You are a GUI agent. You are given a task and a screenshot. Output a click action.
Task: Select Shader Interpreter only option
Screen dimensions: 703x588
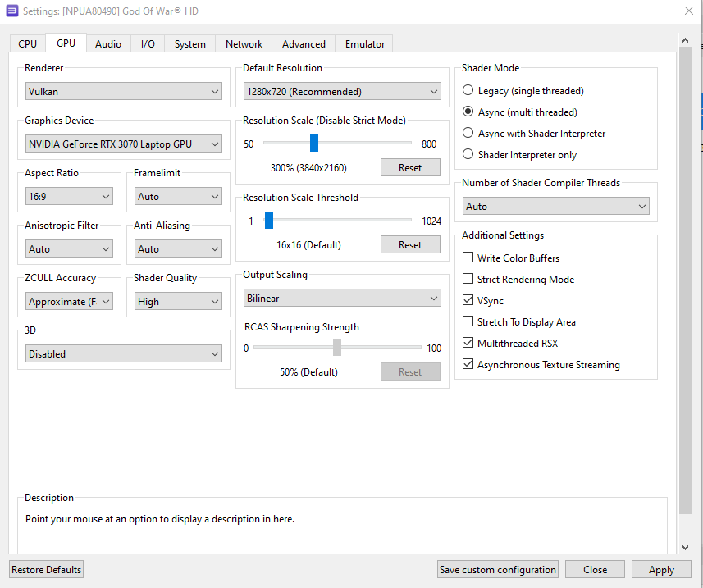[x=468, y=155]
